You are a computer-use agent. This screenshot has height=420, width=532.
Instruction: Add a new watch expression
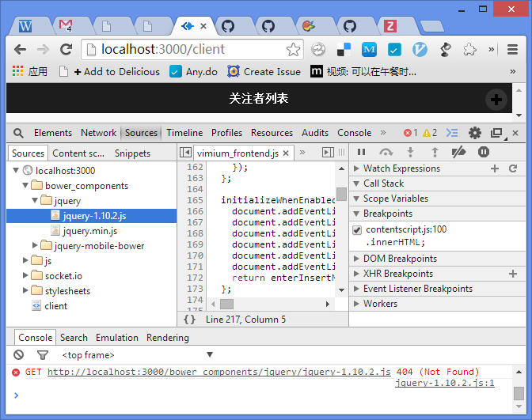coord(495,168)
